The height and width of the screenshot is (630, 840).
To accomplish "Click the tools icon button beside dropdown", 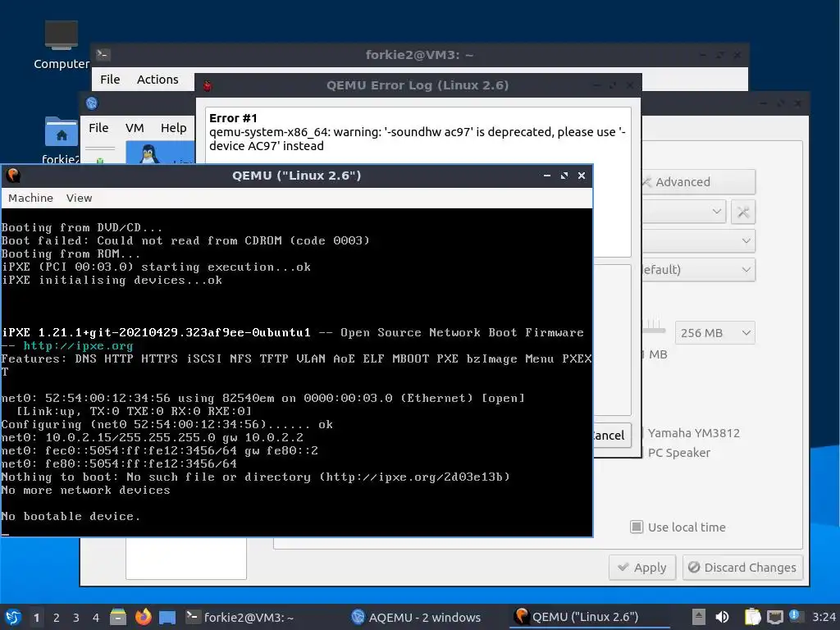I will (743, 212).
